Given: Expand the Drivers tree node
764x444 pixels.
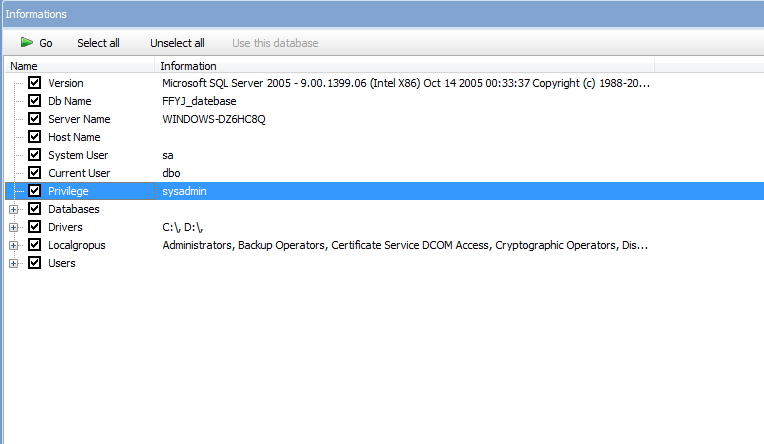Looking at the screenshot, I should click(x=14, y=227).
